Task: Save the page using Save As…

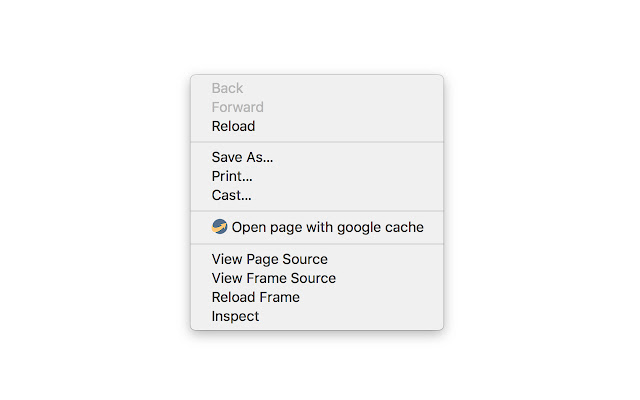Action: [x=242, y=157]
